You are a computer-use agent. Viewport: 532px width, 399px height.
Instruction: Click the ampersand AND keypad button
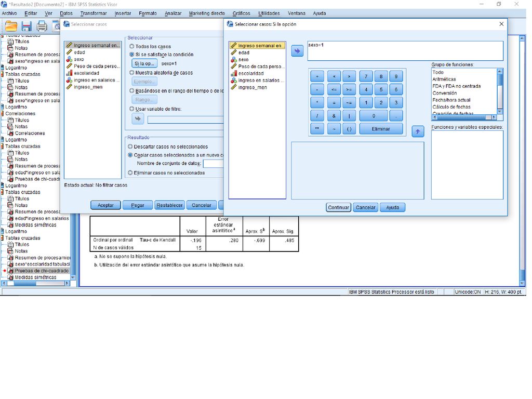[x=334, y=116]
